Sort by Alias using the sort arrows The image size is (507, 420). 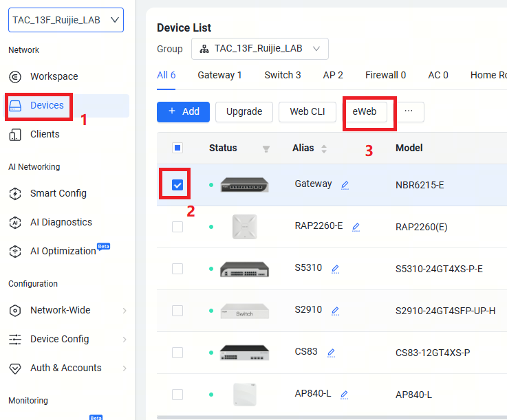tap(323, 148)
